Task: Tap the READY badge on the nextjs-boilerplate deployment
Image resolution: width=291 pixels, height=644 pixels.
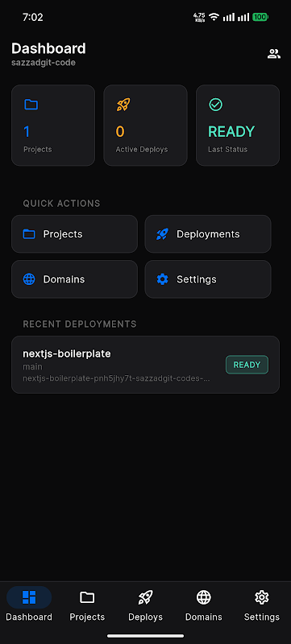Action: [x=247, y=365]
